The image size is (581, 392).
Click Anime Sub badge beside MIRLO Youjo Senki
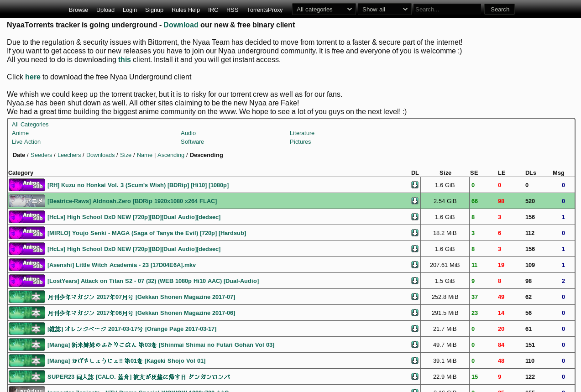[27, 233]
